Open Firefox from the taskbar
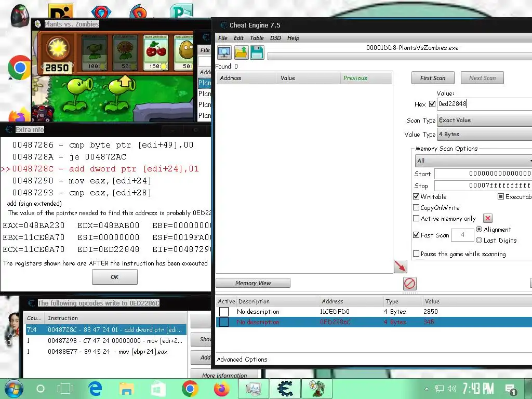This screenshot has height=399, width=532. [x=221, y=389]
